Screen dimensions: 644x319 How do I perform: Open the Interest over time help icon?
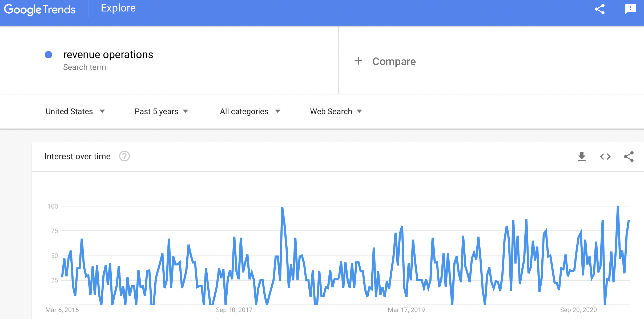point(124,156)
